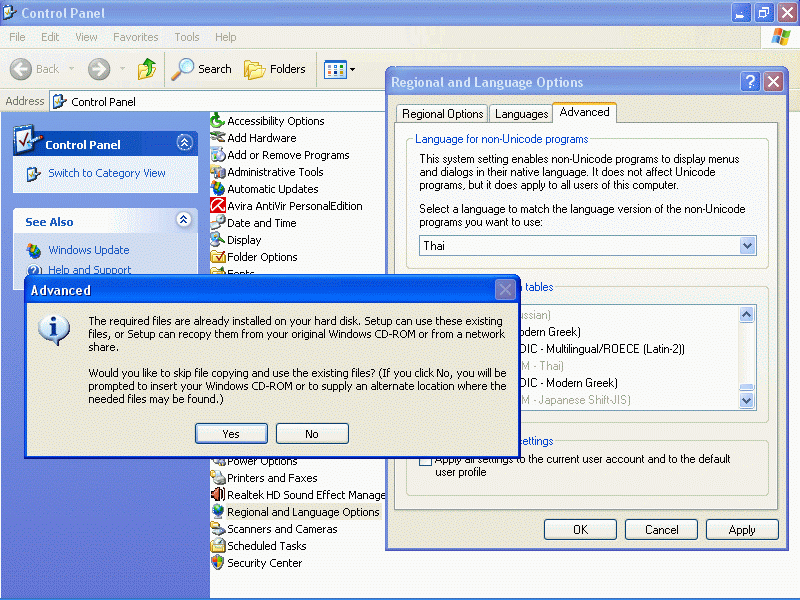Click Yes to use existing files
The height and width of the screenshot is (600, 800).
point(231,434)
